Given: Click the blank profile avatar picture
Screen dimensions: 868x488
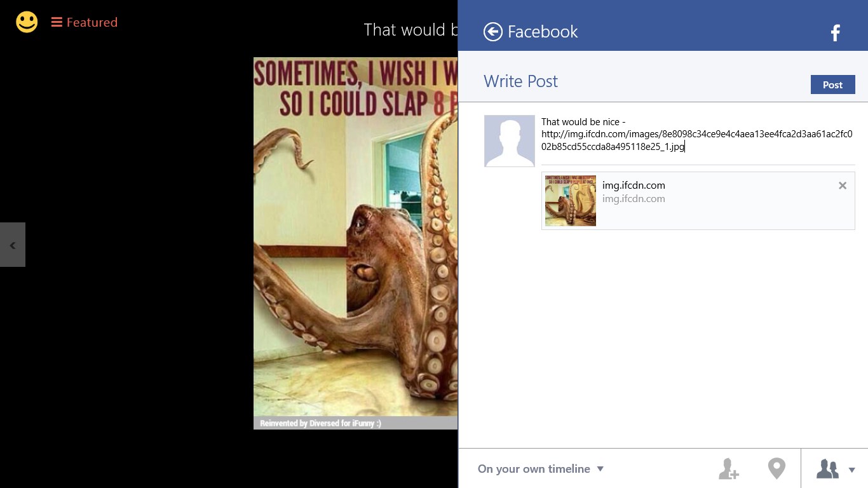Looking at the screenshot, I should [x=509, y=141].
